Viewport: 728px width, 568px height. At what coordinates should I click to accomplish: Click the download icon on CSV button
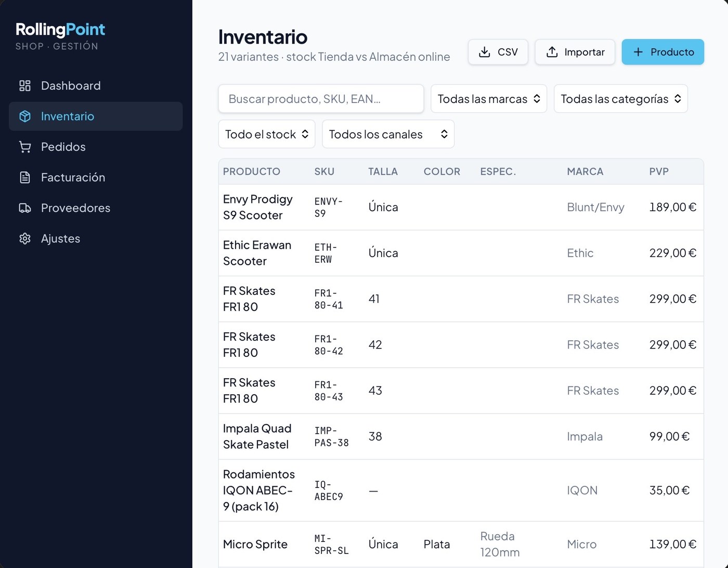click(x=484, y=52)
